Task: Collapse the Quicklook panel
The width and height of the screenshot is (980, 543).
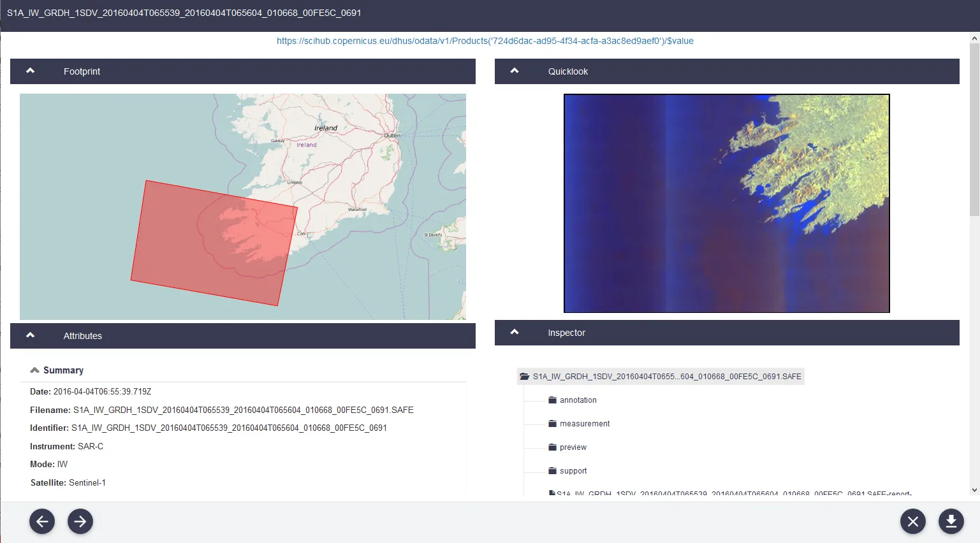Action: (515, 71)
